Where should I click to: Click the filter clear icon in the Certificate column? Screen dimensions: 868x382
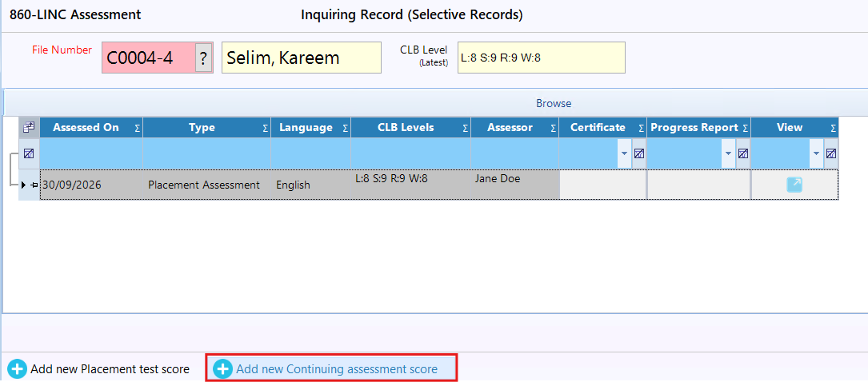(639, 153)
